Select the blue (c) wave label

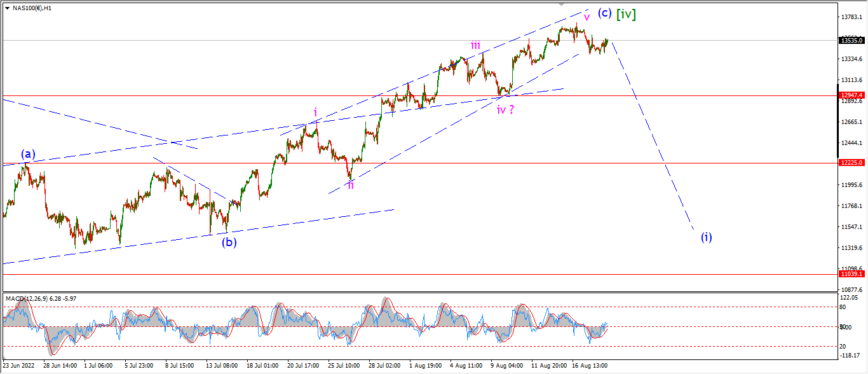pos(604,13)
